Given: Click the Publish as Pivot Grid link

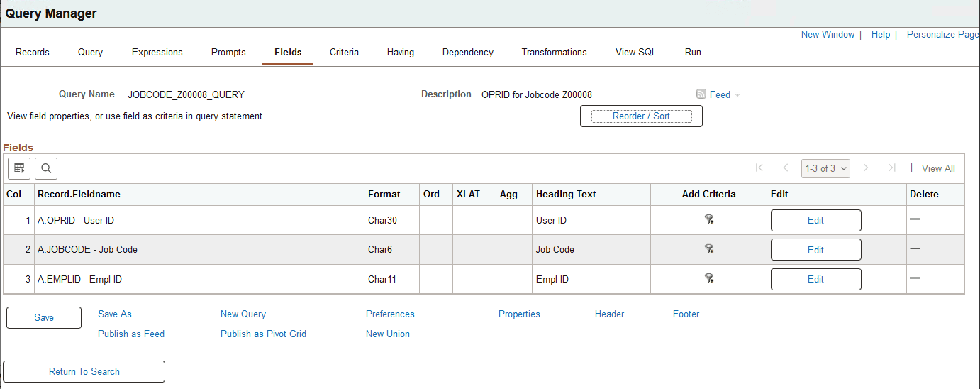Looking at the screenshot, I should pyautogui.click(x=263, y=334).
